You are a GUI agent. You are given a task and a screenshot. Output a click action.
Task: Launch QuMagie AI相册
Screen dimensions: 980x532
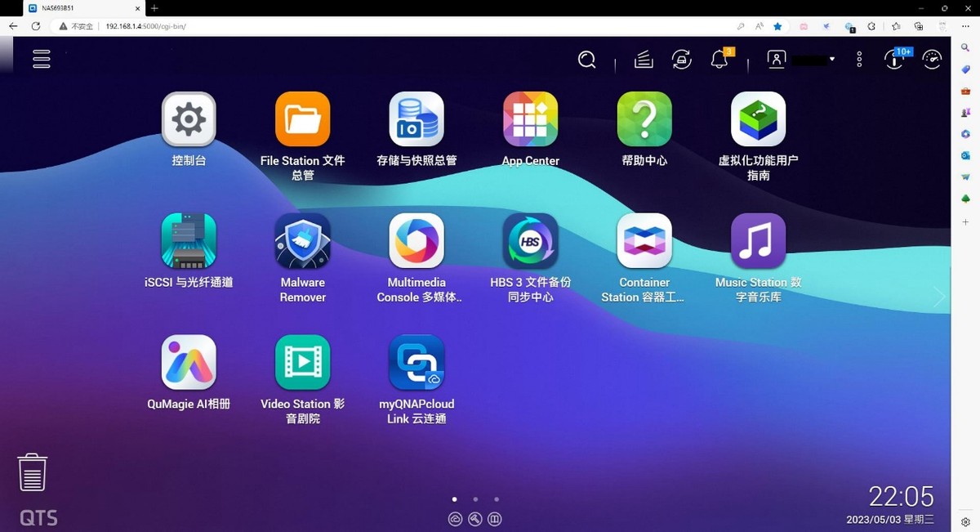[189, 362]
